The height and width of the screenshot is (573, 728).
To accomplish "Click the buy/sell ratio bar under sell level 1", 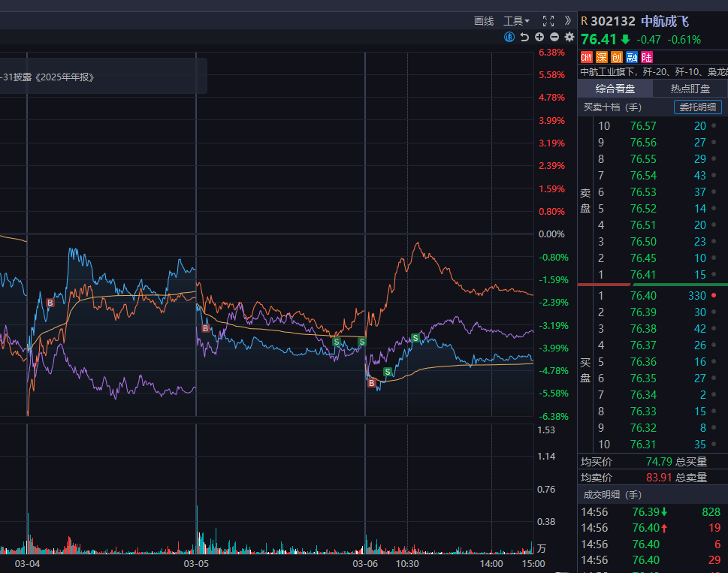I will click(652, 285).
